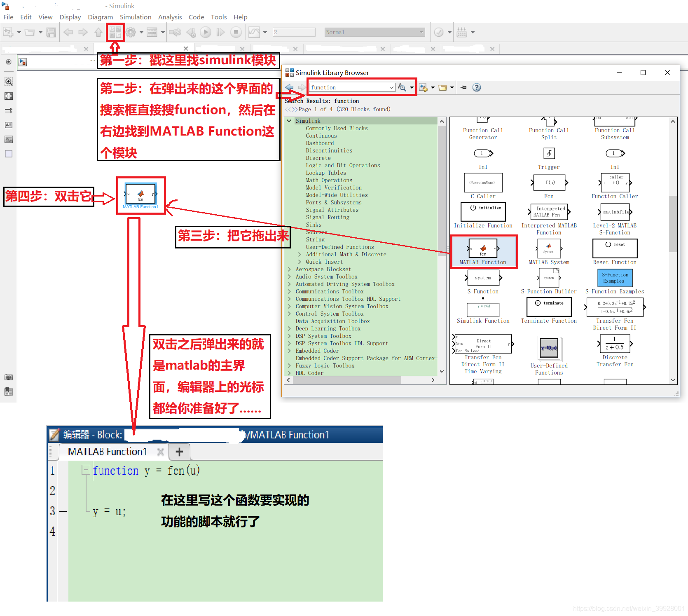Click the Model Explorer icon in toolbar

152,32
